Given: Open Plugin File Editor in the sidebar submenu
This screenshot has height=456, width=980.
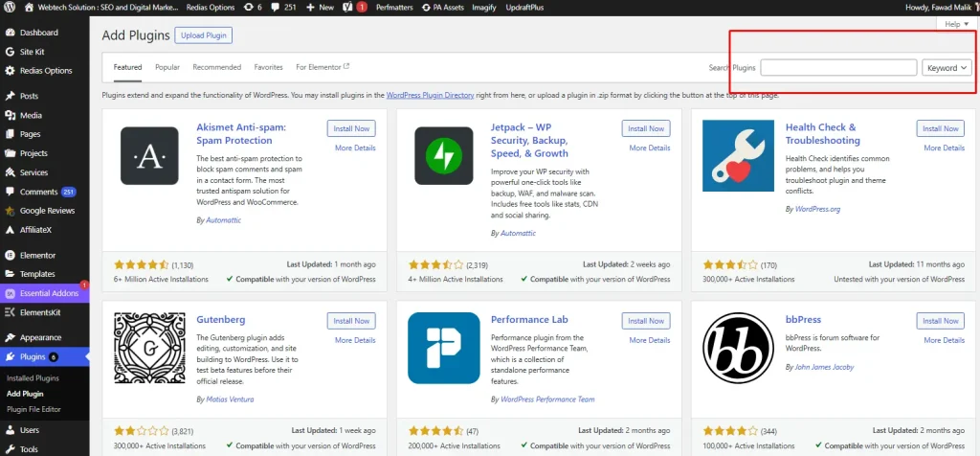Looking at the screenshot, I should click(x=33, y=410).
